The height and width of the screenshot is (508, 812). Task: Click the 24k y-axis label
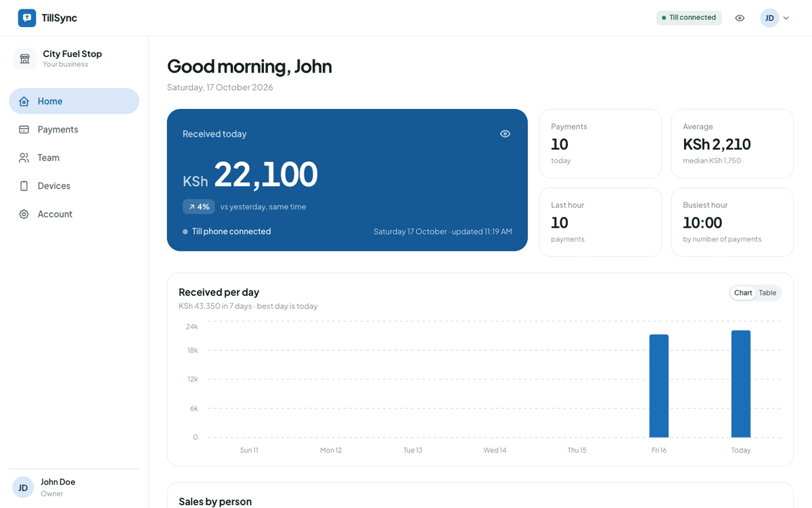point(192,326)
